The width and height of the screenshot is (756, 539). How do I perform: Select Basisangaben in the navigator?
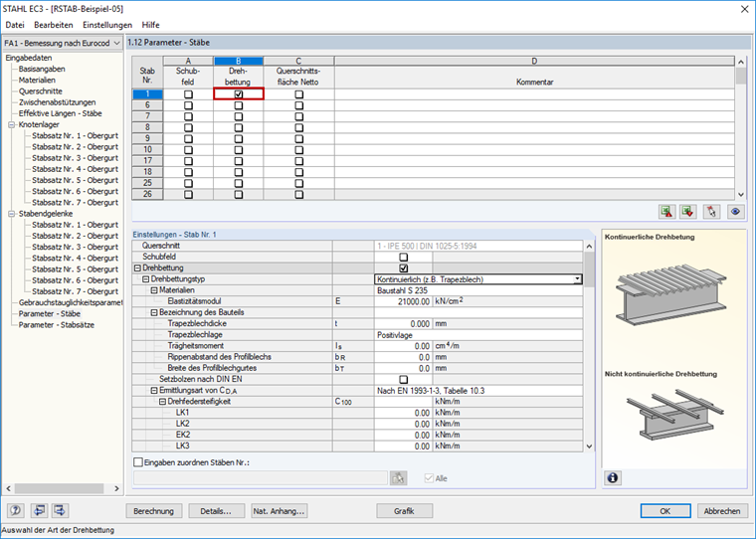point(42,69)
